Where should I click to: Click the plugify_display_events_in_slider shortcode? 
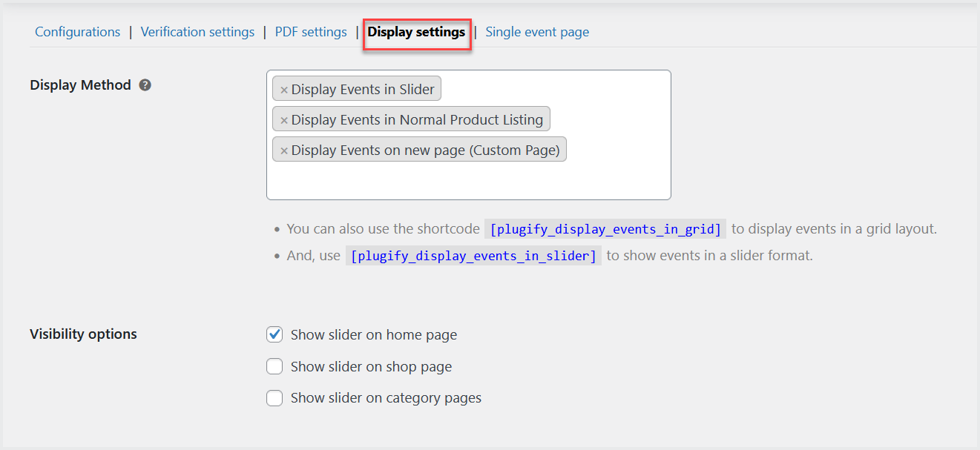473,256
